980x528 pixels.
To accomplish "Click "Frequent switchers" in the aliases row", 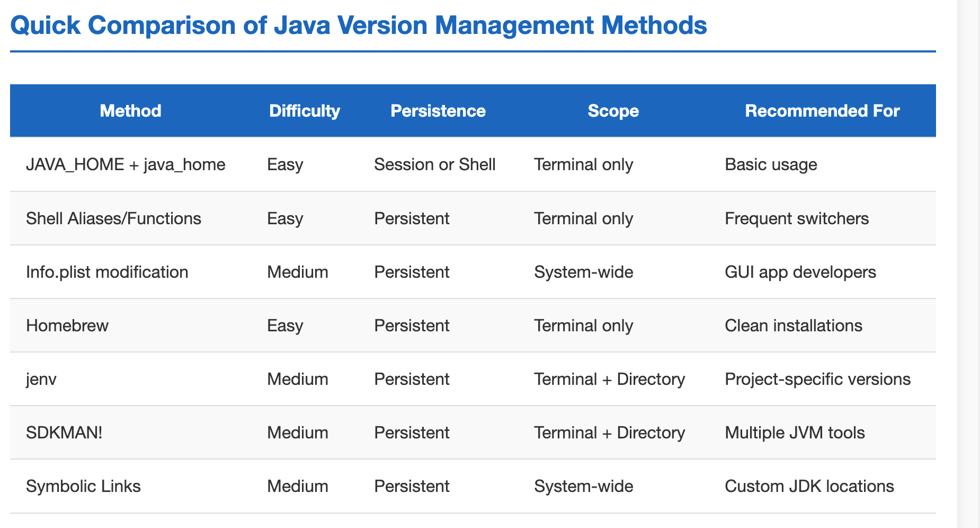I will (796, 218).
